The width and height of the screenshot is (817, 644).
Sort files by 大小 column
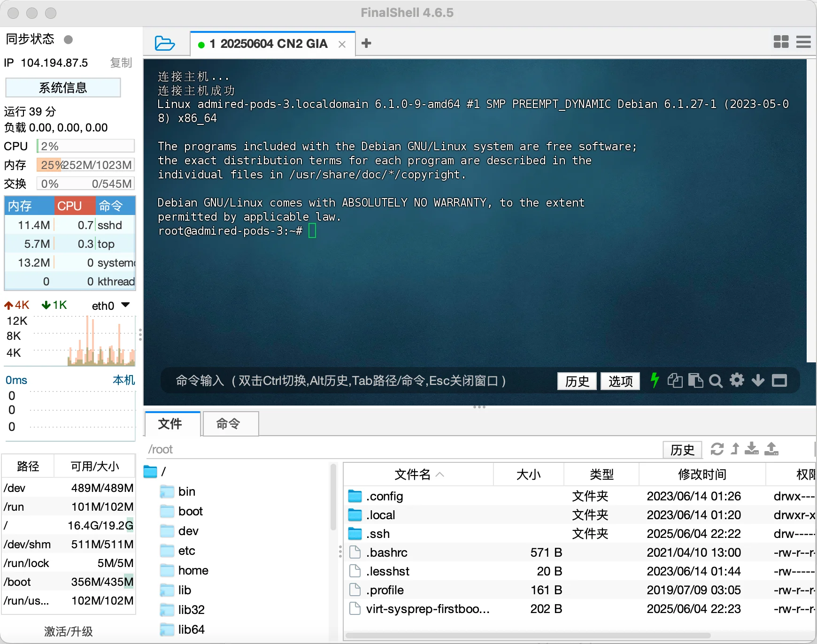click(529, 474)
